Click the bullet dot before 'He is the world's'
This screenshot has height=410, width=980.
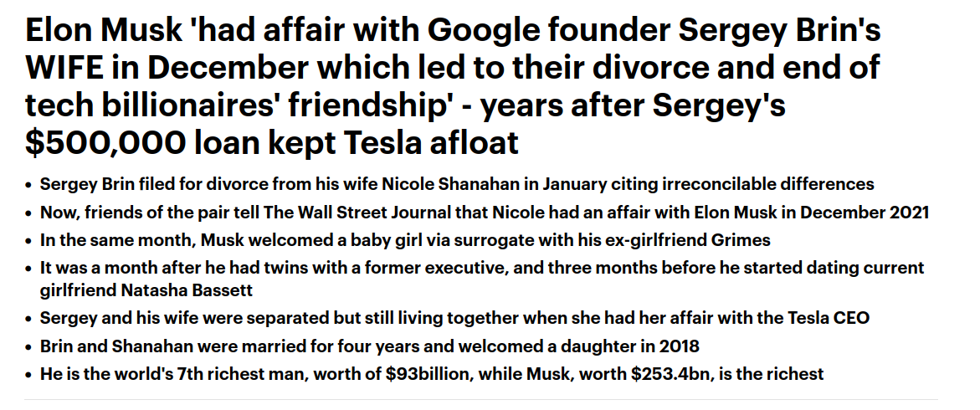(x=28, y=376)
